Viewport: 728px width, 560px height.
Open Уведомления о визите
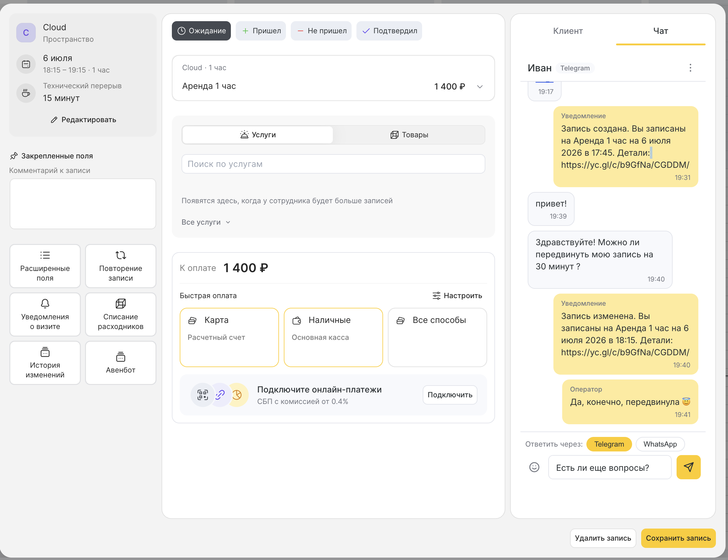[x=45, y=314]
